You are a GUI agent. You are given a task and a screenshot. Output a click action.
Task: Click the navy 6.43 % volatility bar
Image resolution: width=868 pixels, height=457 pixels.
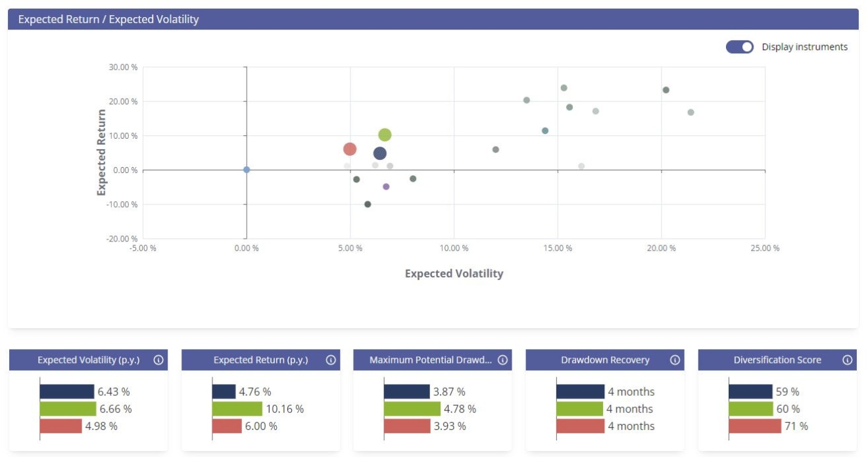tap(66, 392)
